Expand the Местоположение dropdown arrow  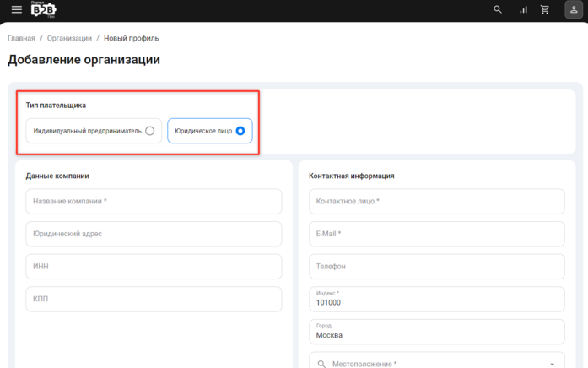click(x=552, y=365)
